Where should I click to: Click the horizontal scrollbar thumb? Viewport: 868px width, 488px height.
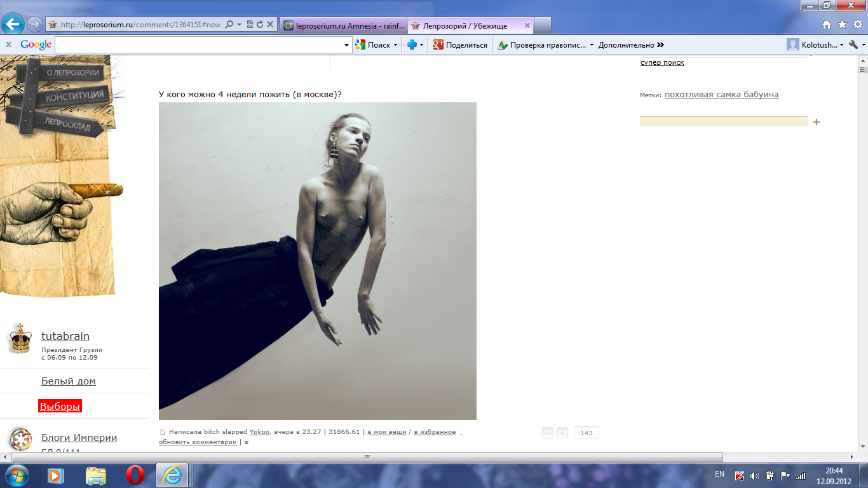pos(367,457)
